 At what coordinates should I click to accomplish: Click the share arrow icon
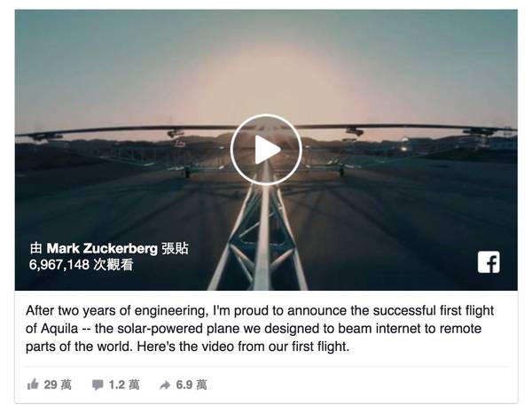click(165, 385)
